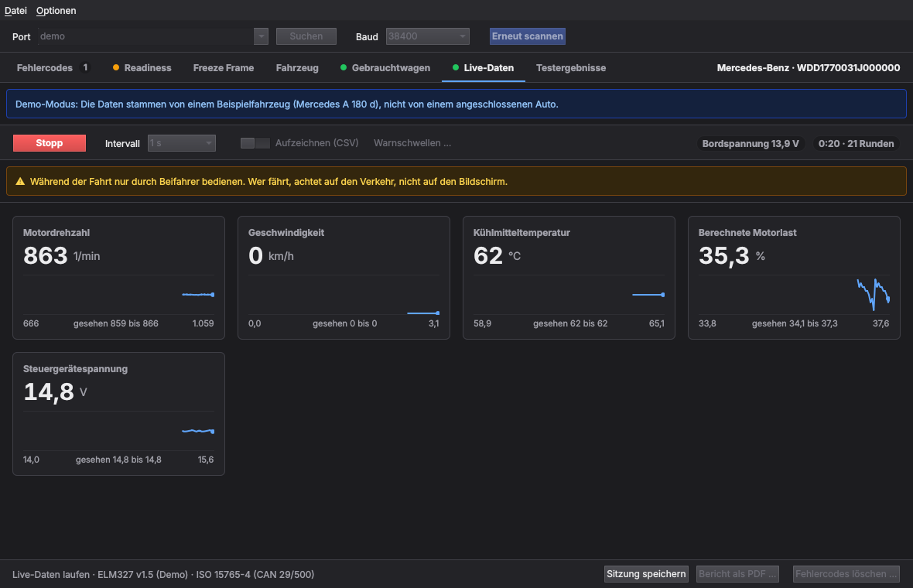Click Sitzung speichern
Viewport: 913px width, 588px height.
point(646,574)
